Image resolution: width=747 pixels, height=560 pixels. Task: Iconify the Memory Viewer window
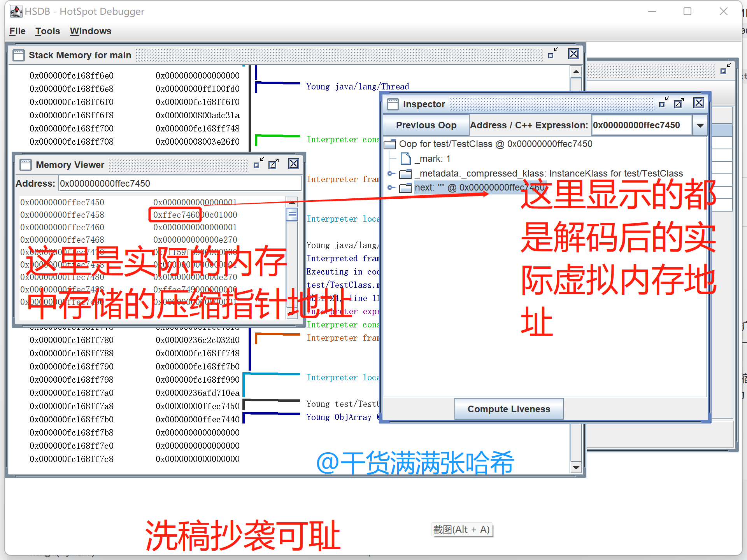(x=258, y=164)
